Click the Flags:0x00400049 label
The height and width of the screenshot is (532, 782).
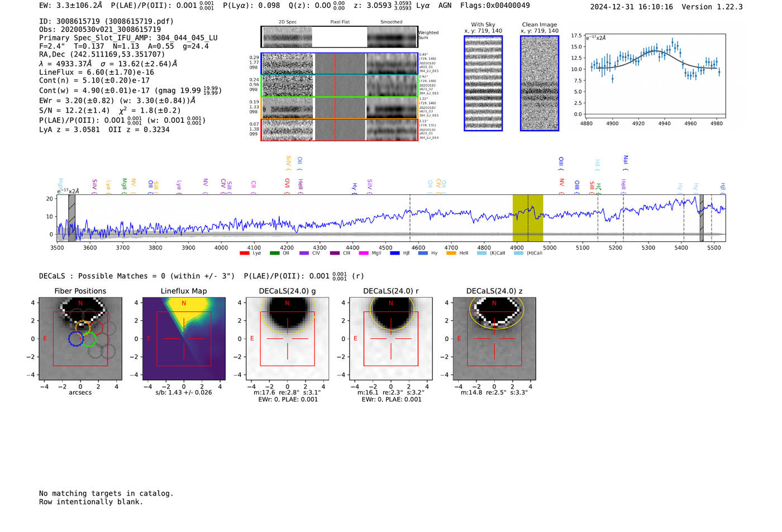495,6
